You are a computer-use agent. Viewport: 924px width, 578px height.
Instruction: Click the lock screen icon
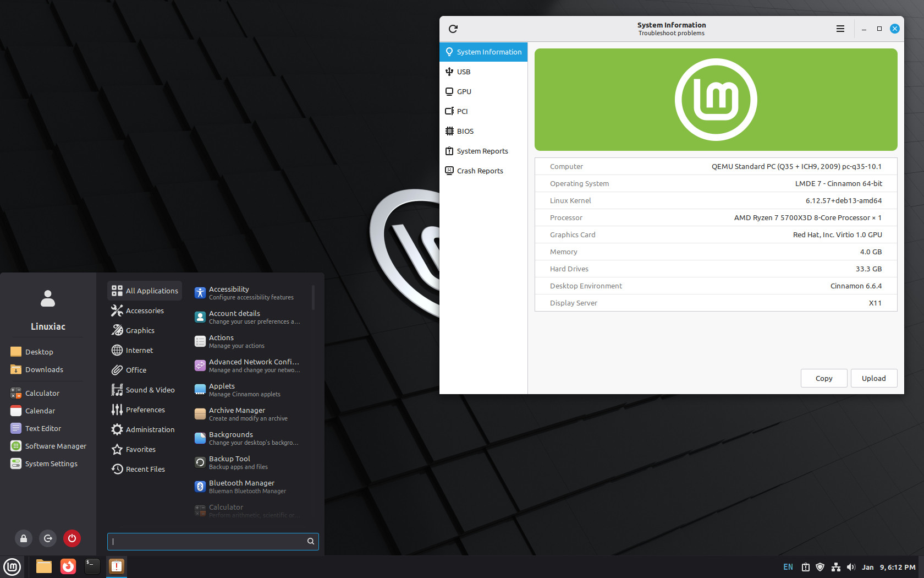pos(24,538)
